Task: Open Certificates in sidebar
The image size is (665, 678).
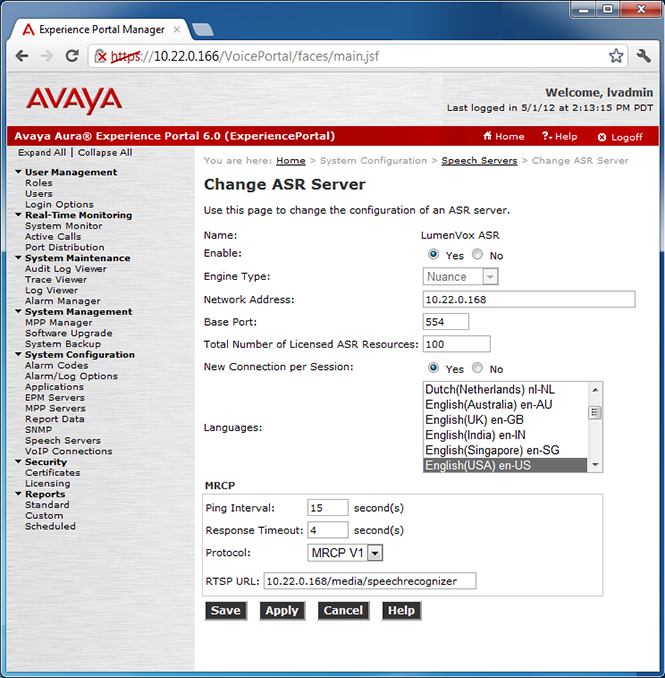Action: click(x=52, y=473)
